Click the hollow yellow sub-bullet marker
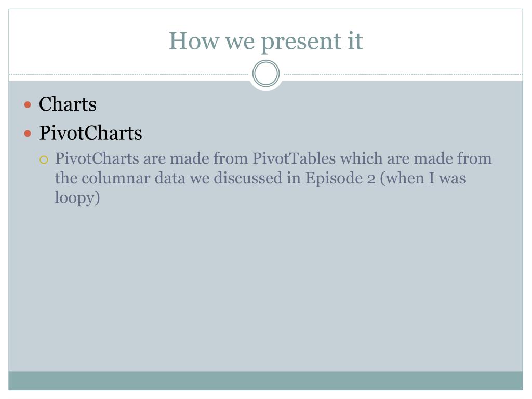Viewport: 532px width, 399px height. tap(44, 159)
